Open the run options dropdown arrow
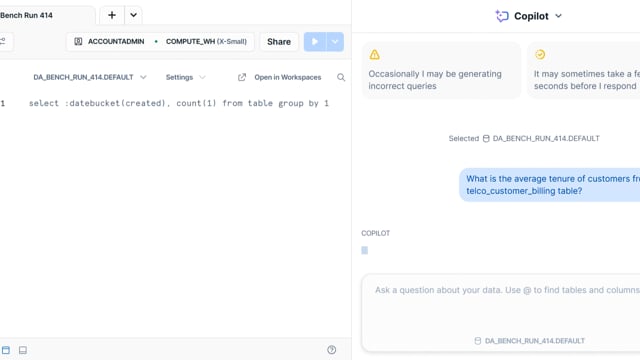 (335, 42)
